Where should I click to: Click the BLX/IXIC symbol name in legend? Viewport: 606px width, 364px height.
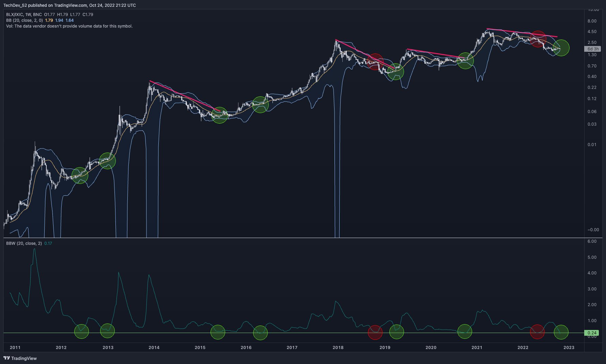click(14, 15)
